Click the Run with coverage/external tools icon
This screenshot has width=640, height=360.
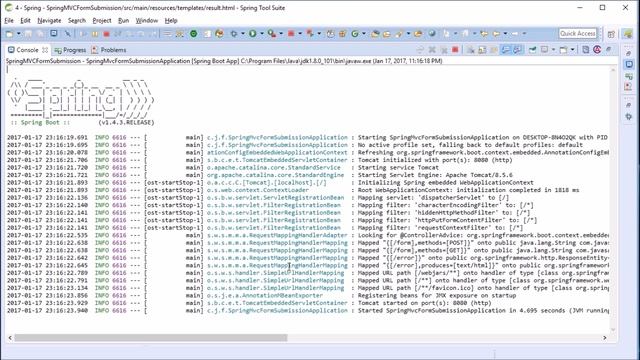tap(272, 34)
